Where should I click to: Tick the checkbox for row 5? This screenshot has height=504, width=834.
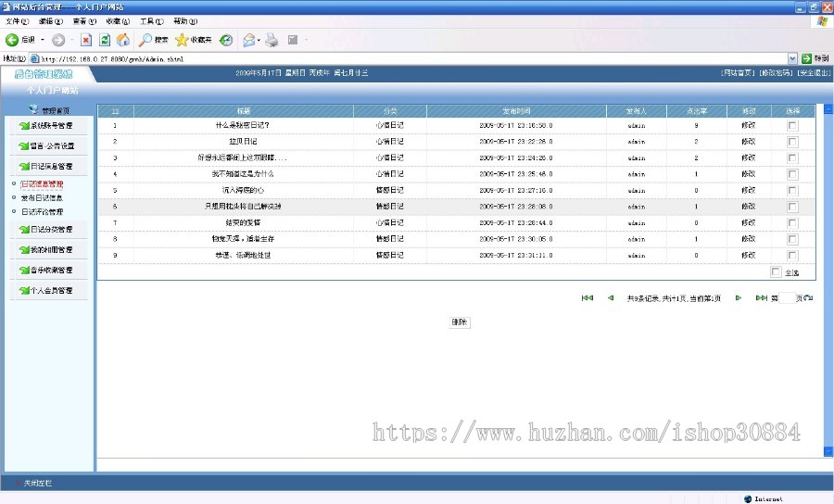click(x=792, y=190)
